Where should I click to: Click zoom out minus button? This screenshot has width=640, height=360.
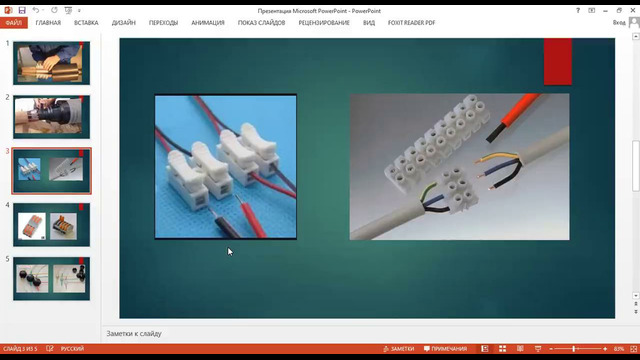[551, 349]
